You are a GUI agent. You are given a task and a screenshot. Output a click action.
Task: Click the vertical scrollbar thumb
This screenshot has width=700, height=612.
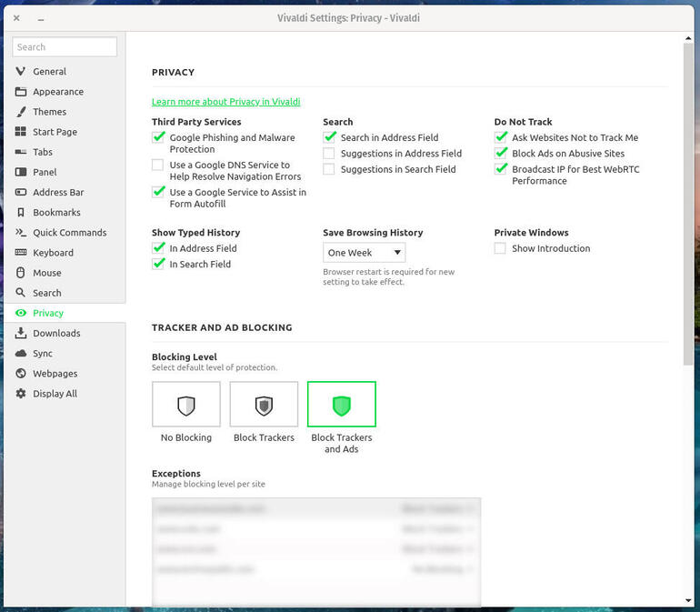(688, 205)
